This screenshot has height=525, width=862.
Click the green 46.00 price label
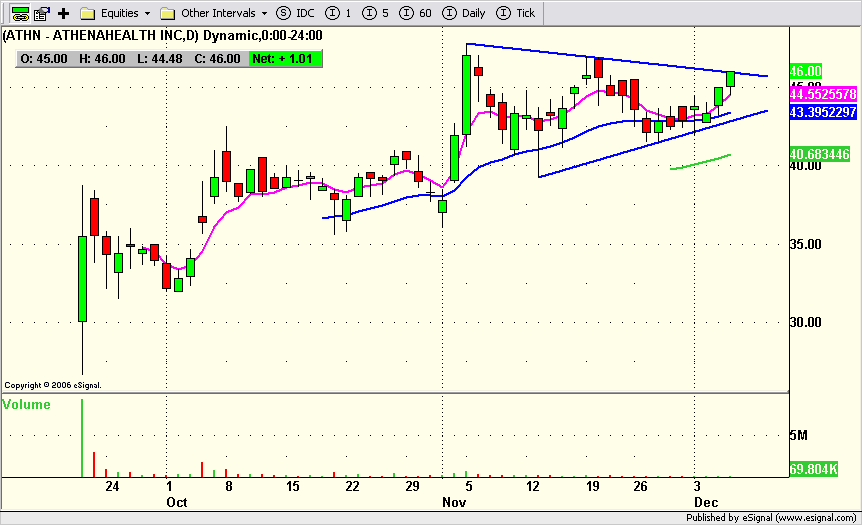805,71
